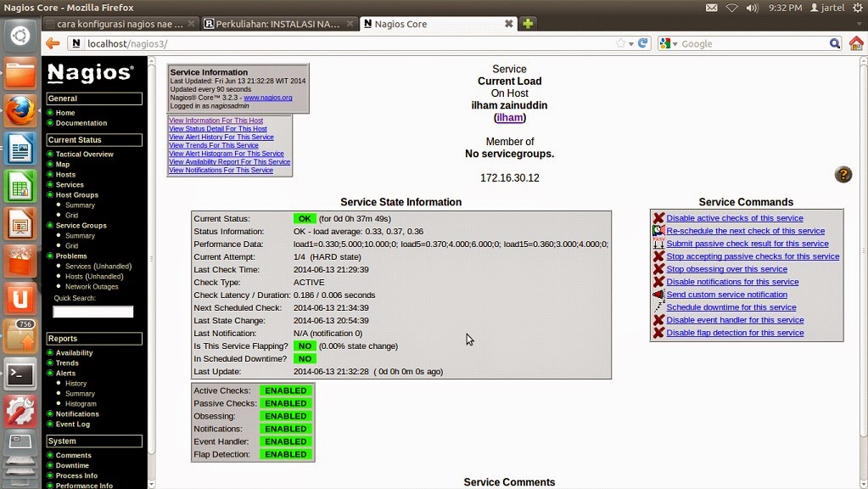Image resolution: width=868 pixels, height=489 pixels.
Task: Click the Schedule downtime icon
Action: tap(658, 307)
